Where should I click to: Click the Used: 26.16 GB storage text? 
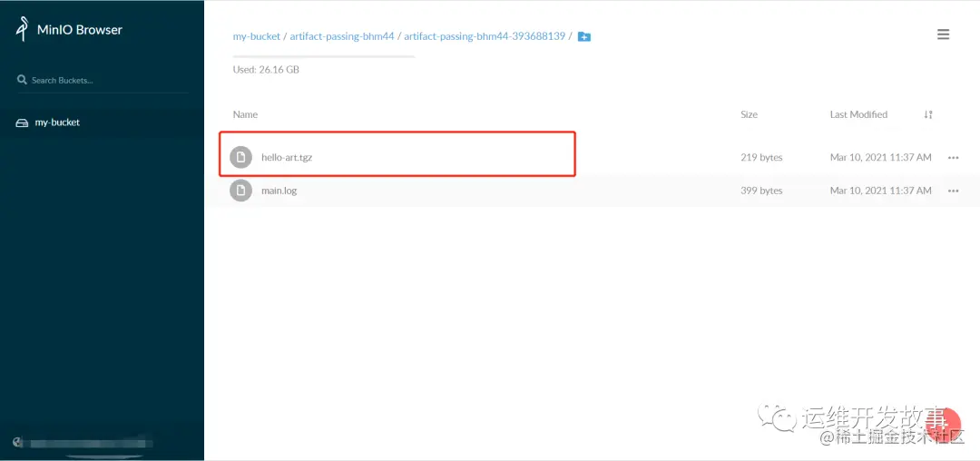(x=266, y=69)
